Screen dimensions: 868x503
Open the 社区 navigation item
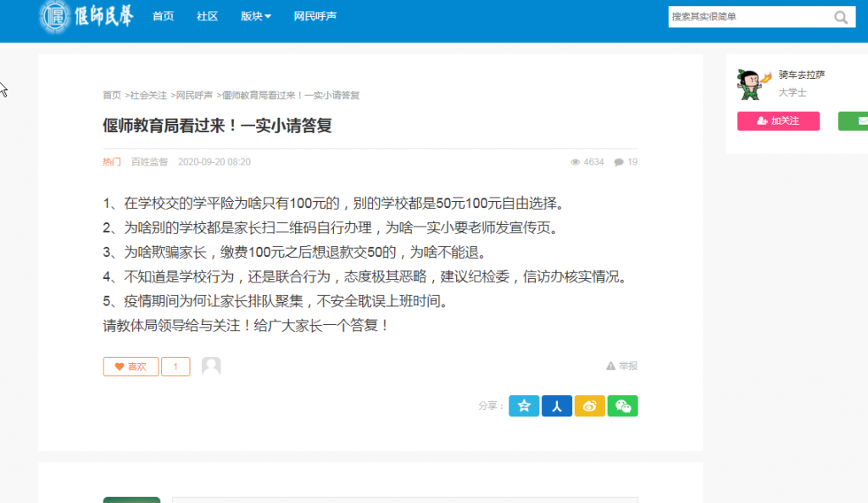coord(207,16)
